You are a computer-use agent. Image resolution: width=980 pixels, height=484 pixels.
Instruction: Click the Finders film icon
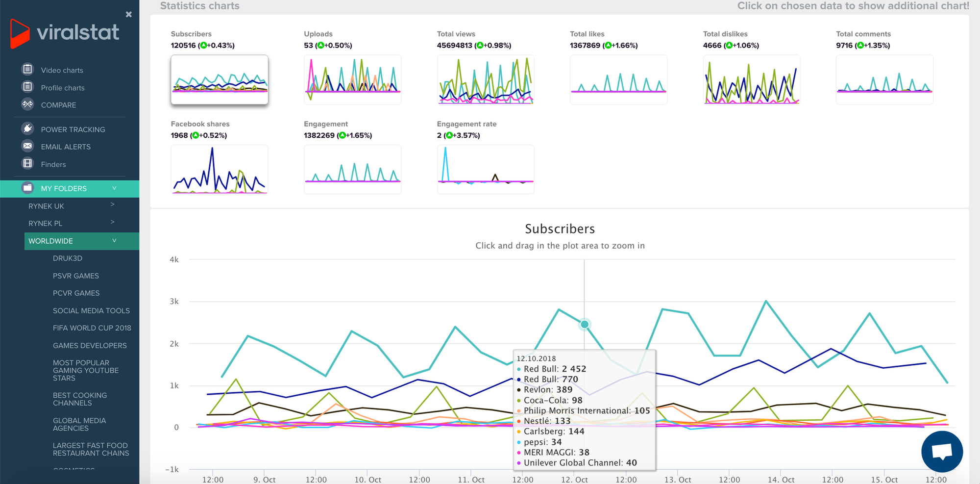pyautogui.click(x=28, y=163)
